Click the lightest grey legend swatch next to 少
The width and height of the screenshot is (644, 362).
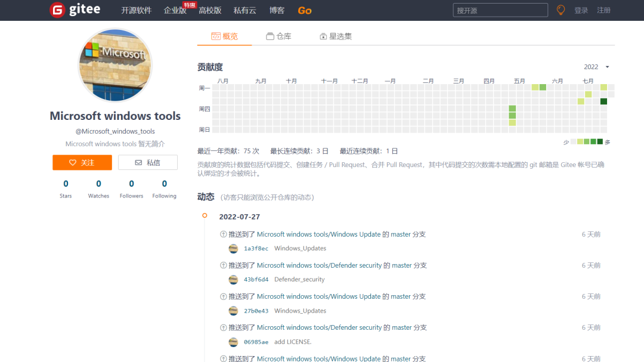tap(574, 142)
